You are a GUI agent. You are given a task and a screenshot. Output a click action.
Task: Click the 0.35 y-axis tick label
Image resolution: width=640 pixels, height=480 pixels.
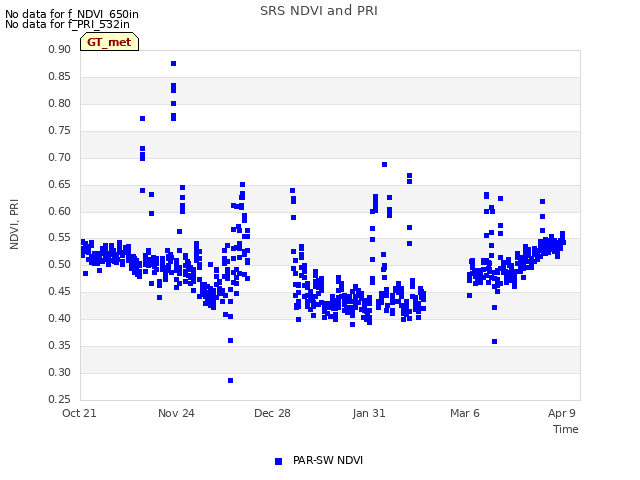pyautogui.click(x=59, y=345)
